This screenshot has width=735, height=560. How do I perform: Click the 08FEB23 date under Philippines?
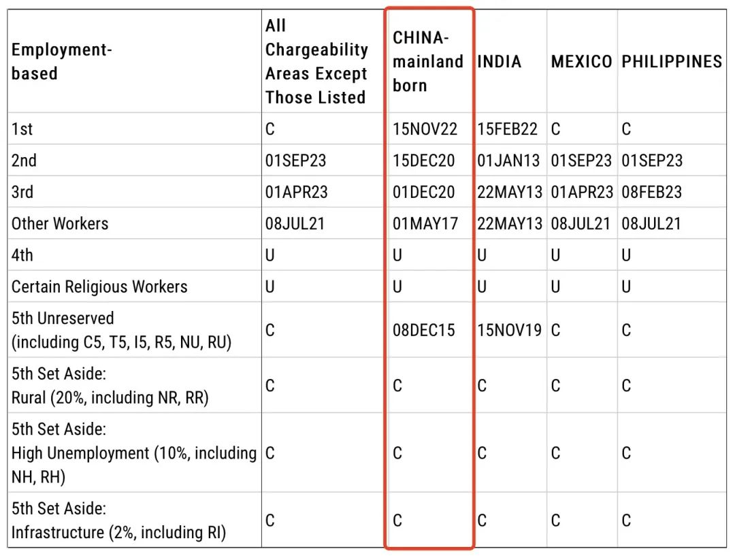pos(651,192)
